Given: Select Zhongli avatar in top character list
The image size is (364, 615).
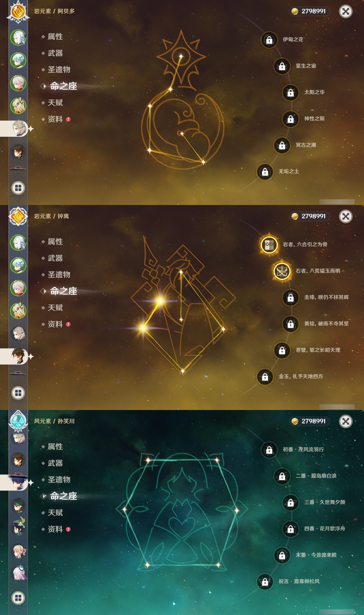Looking at the screenshot, I should point(18,151).
